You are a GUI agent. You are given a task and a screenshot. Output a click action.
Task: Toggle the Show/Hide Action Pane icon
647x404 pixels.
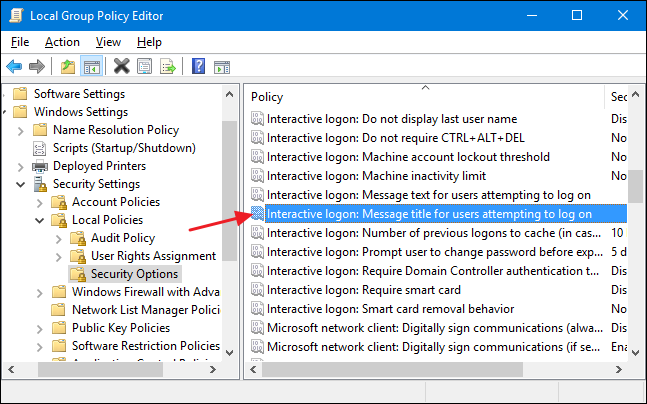click(x=221, y=67)
